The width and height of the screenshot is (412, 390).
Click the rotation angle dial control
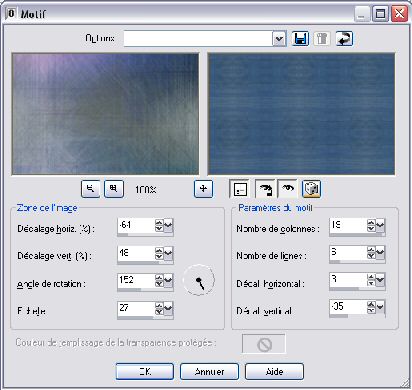pyautogui.click(x=199, y=280)
